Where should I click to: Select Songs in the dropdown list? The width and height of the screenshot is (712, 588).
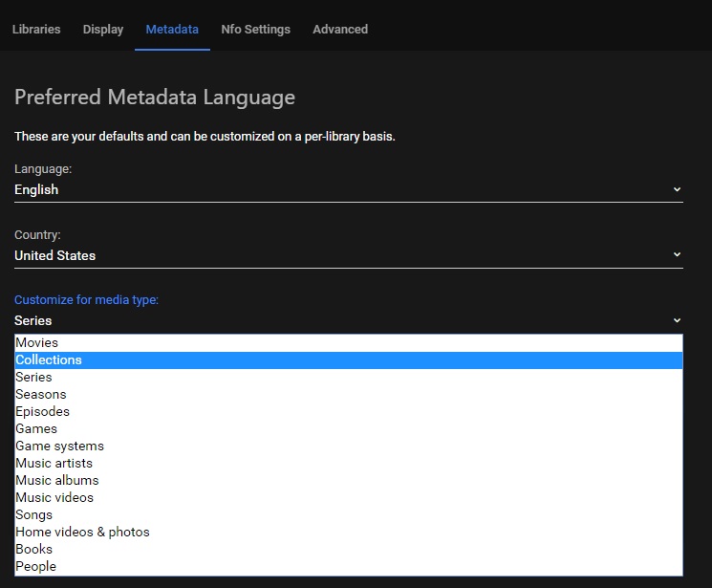coord(348,515)
